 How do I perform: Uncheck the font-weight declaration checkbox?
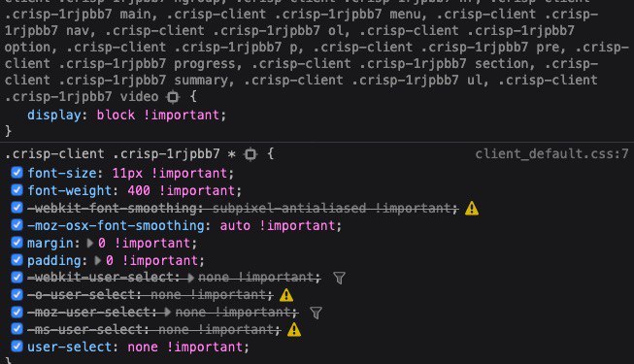pos(17,190)
